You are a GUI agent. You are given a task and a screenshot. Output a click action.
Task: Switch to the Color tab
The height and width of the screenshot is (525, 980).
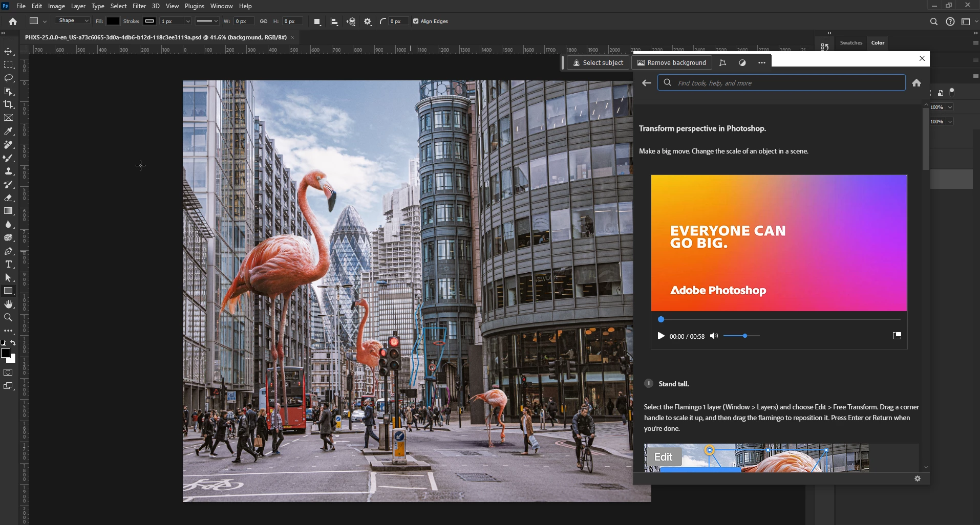[878, 43]
